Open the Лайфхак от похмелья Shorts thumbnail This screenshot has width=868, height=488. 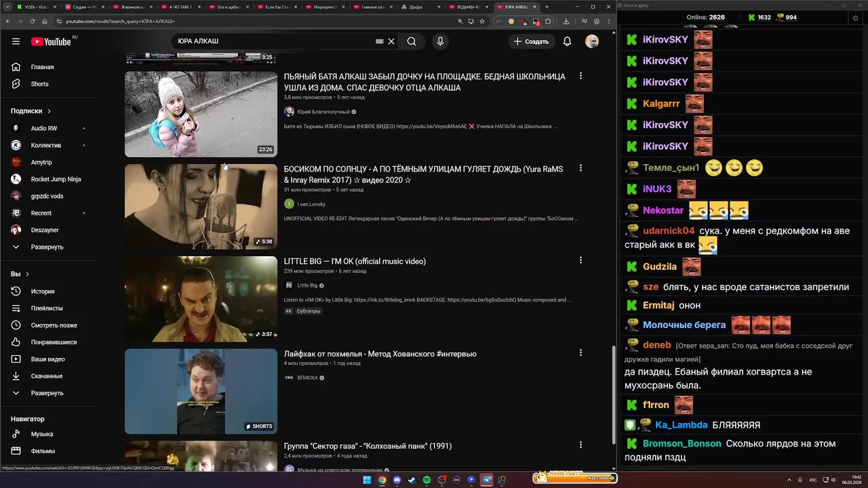[201, 391]
